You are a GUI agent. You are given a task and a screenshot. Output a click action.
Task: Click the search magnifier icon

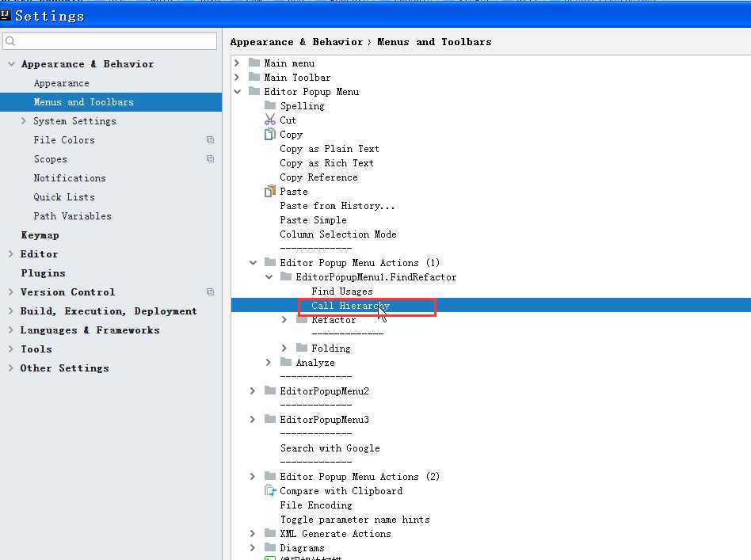pos(10,41)
